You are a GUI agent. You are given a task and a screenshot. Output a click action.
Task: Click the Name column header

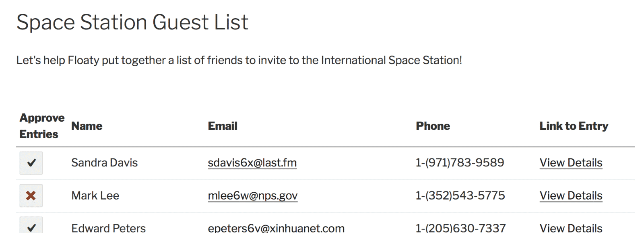click(87, 126)
